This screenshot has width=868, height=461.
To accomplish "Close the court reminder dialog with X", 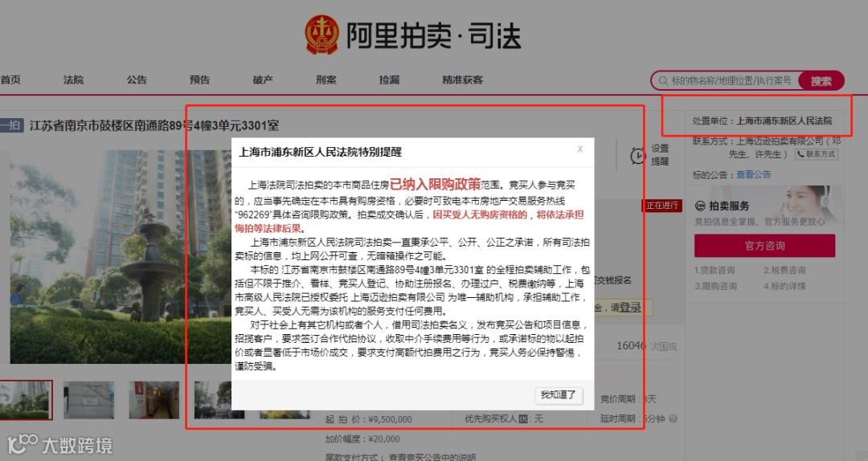I will pyautogui.click(x=580, y=149).
